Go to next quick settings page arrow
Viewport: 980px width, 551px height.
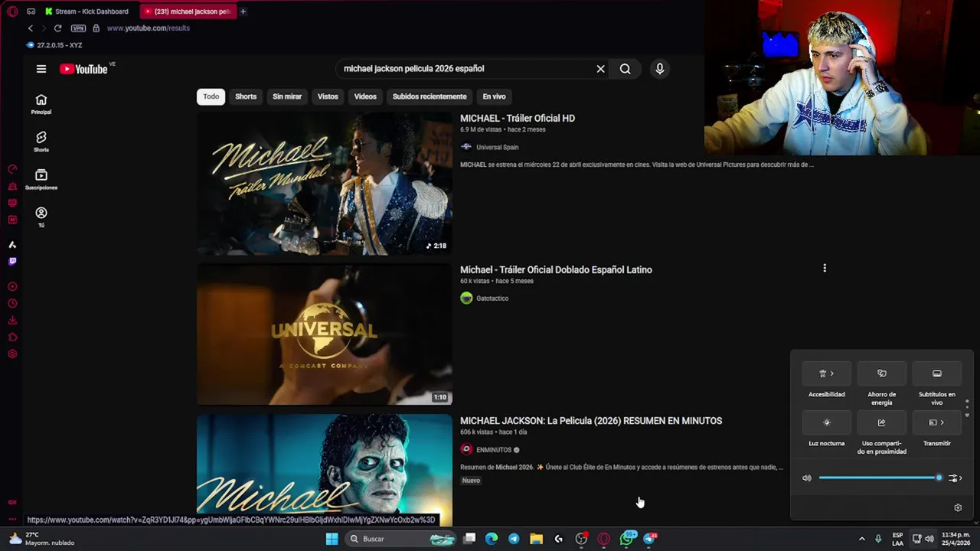click(967, 415)
